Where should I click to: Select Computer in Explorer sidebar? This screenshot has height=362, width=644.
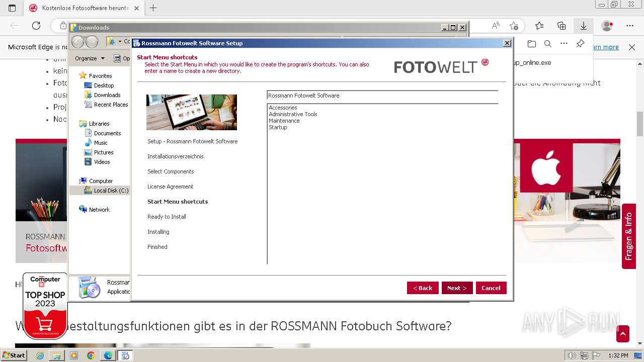point(101,181)
